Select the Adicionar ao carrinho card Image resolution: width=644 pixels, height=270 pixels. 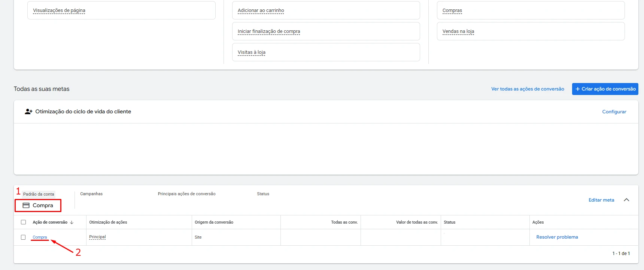point(326,10)
